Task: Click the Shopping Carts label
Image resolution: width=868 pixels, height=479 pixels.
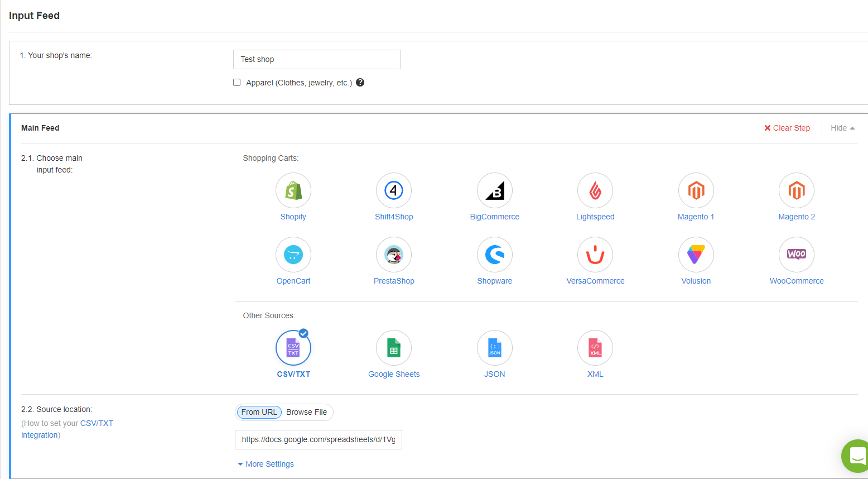Action: coord(271,158)
